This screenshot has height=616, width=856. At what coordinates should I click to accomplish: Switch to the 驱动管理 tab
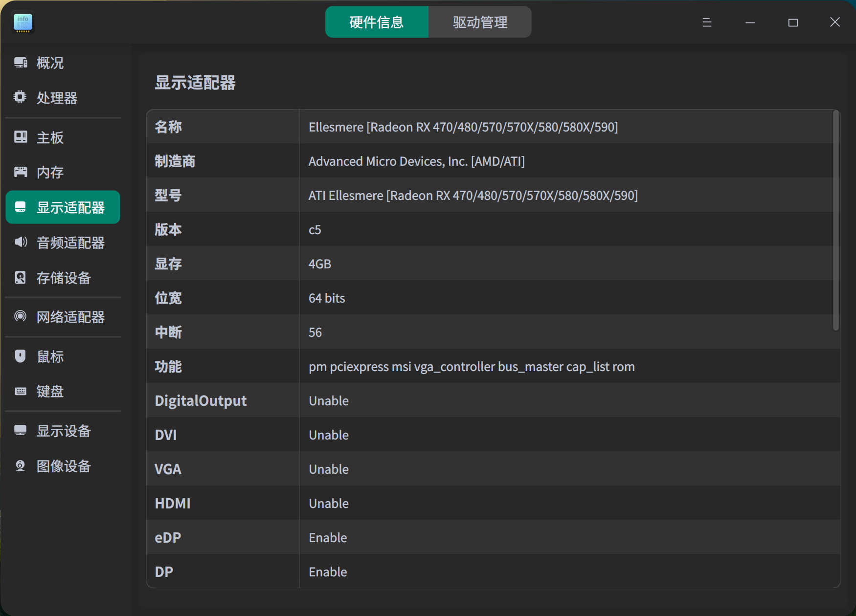tap(480, 22)
